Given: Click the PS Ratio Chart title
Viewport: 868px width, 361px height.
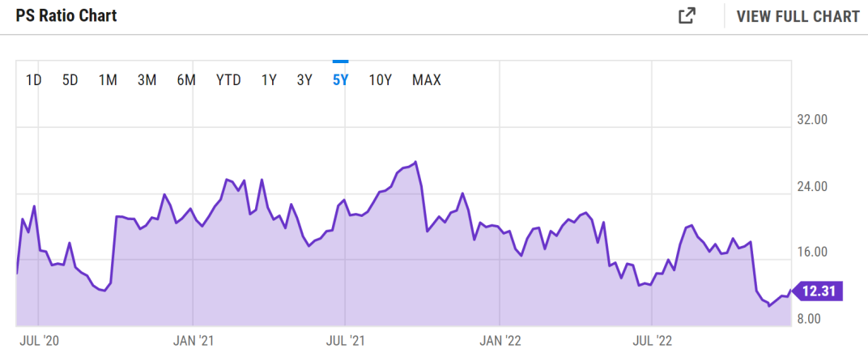Looking at the screenshot, I should click(66, 16).
